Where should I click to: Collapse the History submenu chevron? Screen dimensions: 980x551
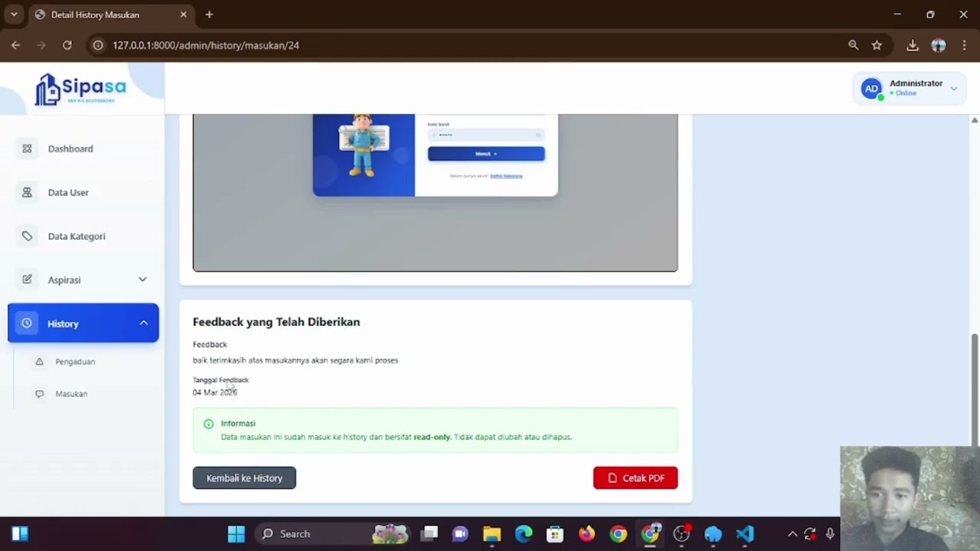143,323
